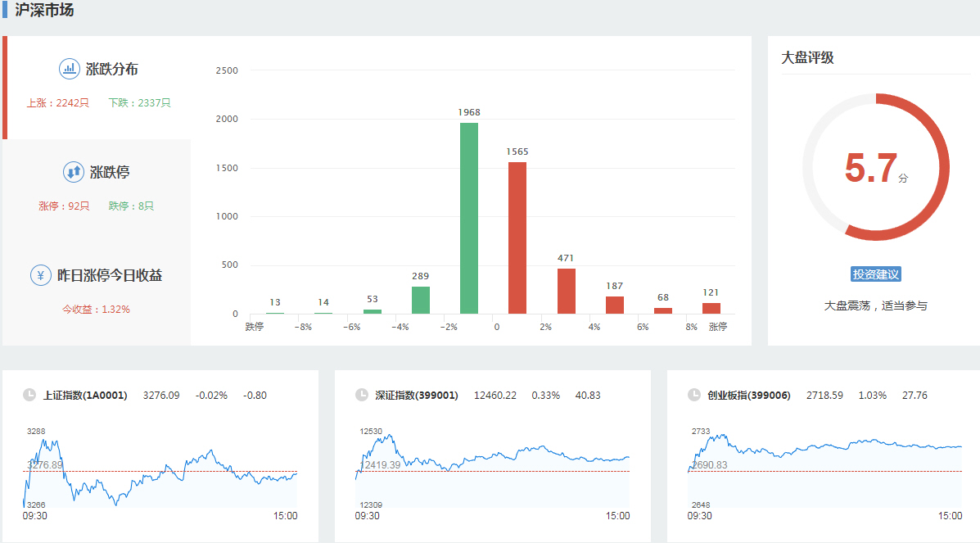Click the 投资建议 button
This screenshot has height=543, width=980.
tap(875, 274)
